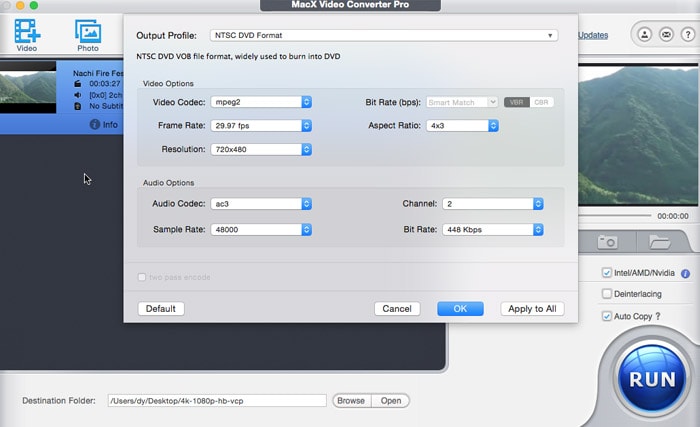Screen dimensions: 700x427
Task: Click the Video add icon in toolbar
Action: pos(27,35)
